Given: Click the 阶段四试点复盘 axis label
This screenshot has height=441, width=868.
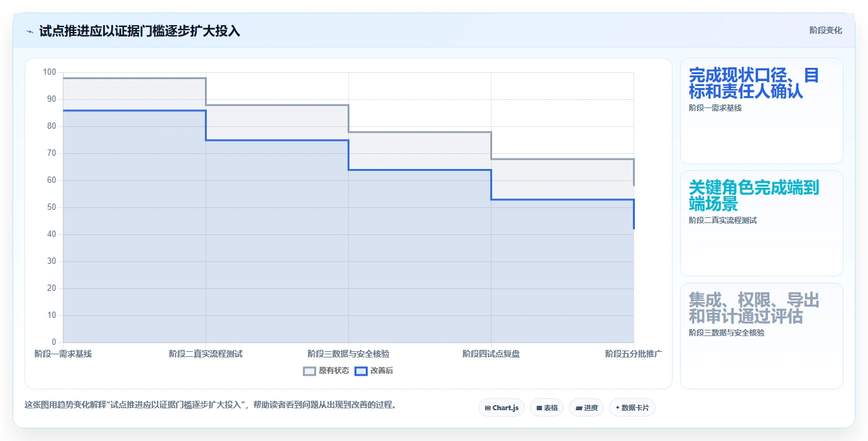Looking at the screenshot, I should pos(491,354).
